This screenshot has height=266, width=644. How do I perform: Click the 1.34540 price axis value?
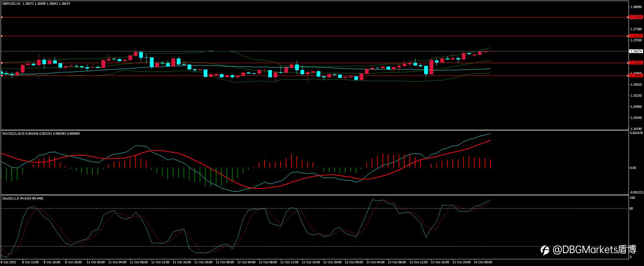637,118
